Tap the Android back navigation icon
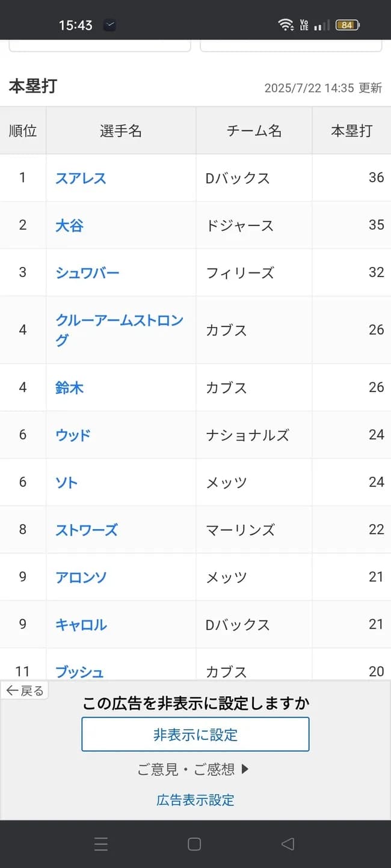Screen dimensions: 391x868 coord(287,844)
